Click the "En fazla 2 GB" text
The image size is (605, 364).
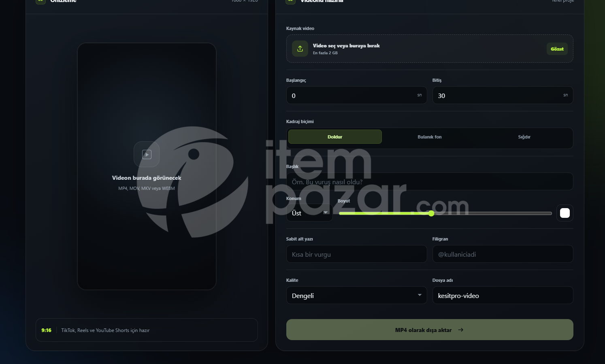tap(325, 53)
